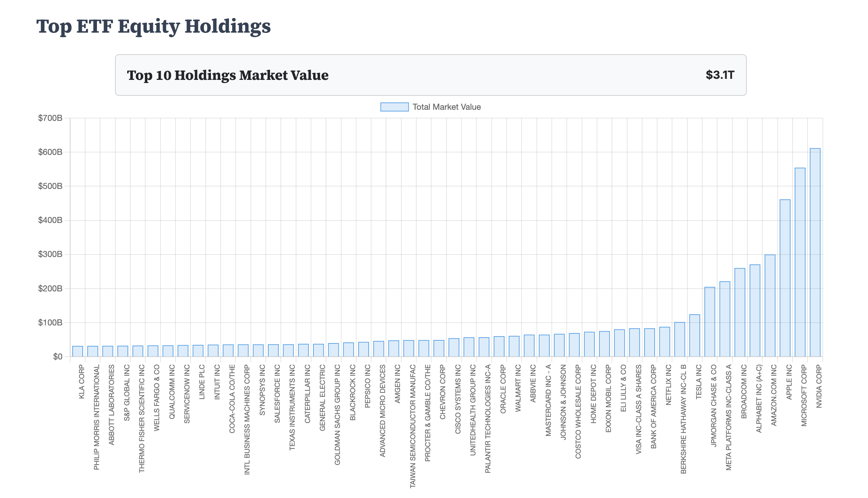Click the NVIDIA CORP bar
Image resolution: width=868 pixels, height=498 pixels.
click(x=815, y=252)
